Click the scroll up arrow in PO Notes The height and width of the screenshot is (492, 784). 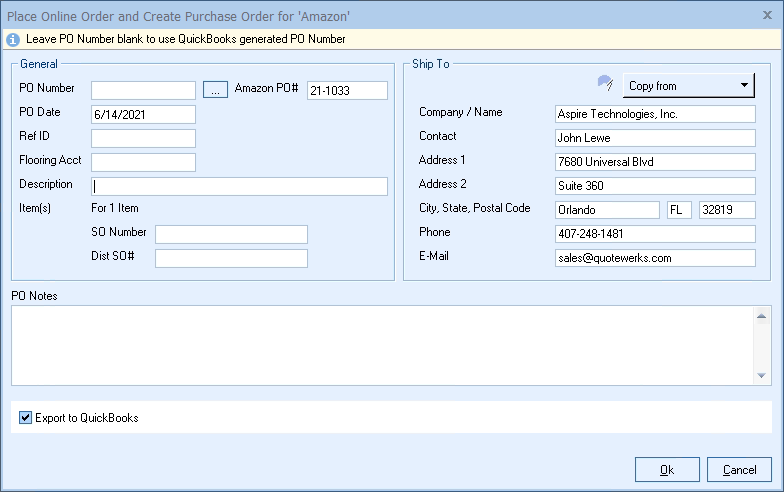[763, 317]
